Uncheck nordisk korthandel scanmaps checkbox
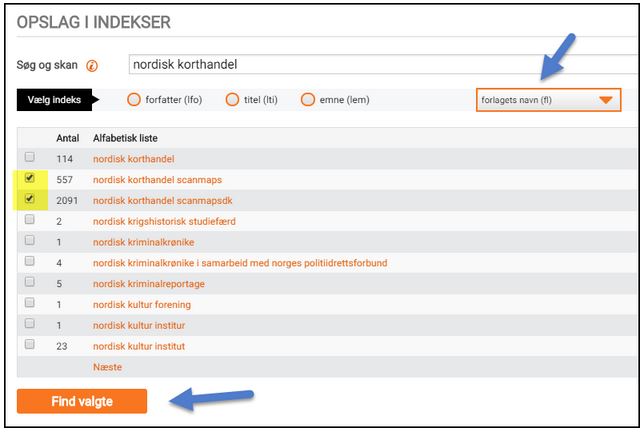Image resolution: width=643 pixels, height=432 pixels. (x=30, y=178)
